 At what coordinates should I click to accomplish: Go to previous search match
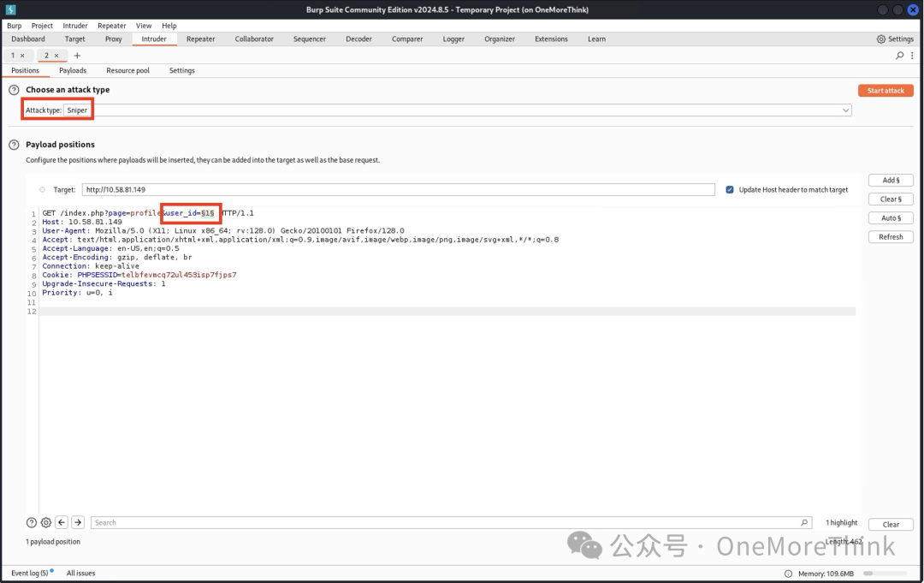62,522
